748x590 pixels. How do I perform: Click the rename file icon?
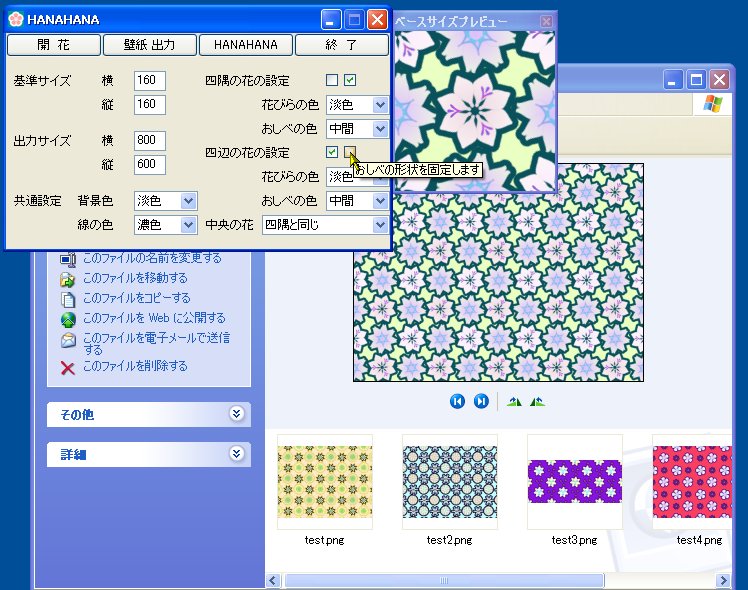click(x=68, y=259)
